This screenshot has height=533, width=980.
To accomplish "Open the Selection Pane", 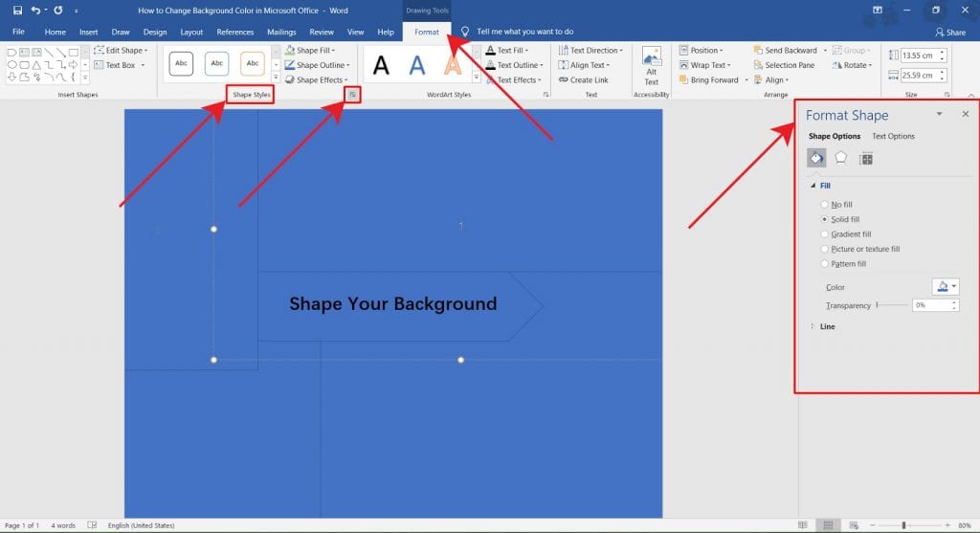I will (x=784, y=65).
